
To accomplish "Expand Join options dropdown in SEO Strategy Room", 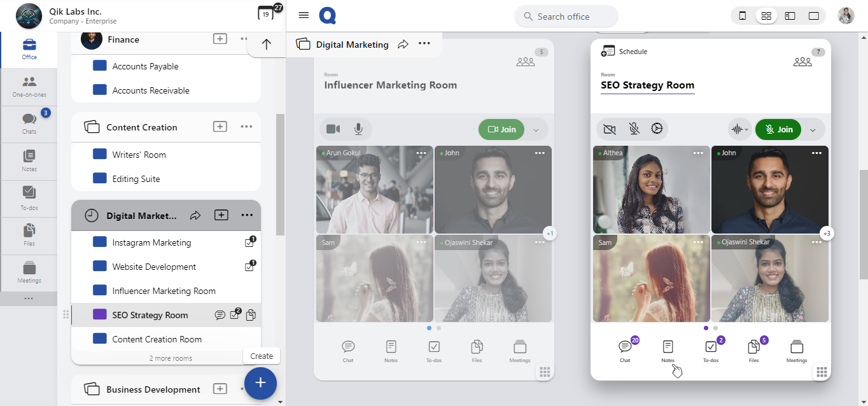I will tap(813, 130).
